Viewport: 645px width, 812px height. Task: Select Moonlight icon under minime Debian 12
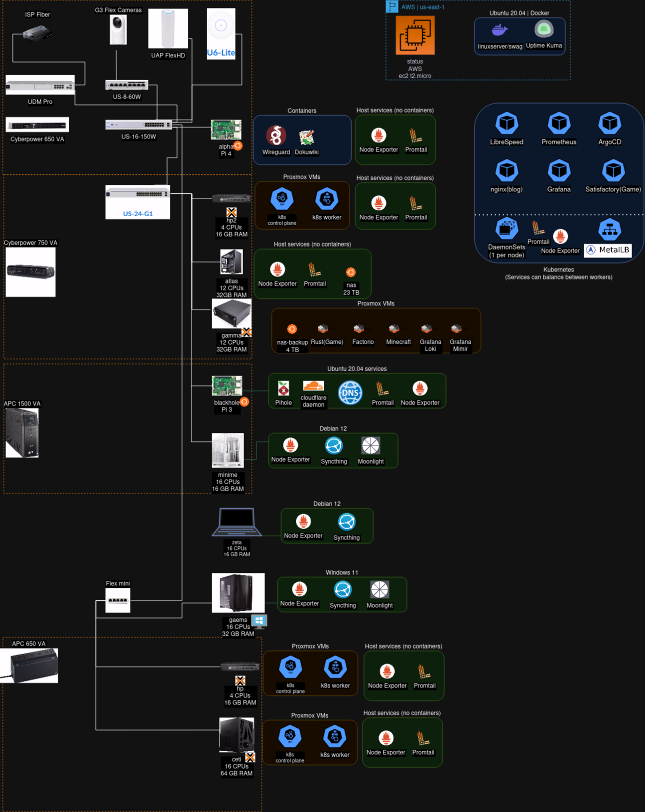[371, 446]
